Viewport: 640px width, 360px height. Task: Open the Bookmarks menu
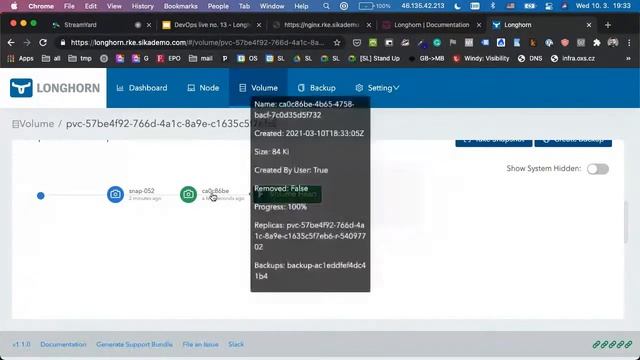tap(180, 6)
